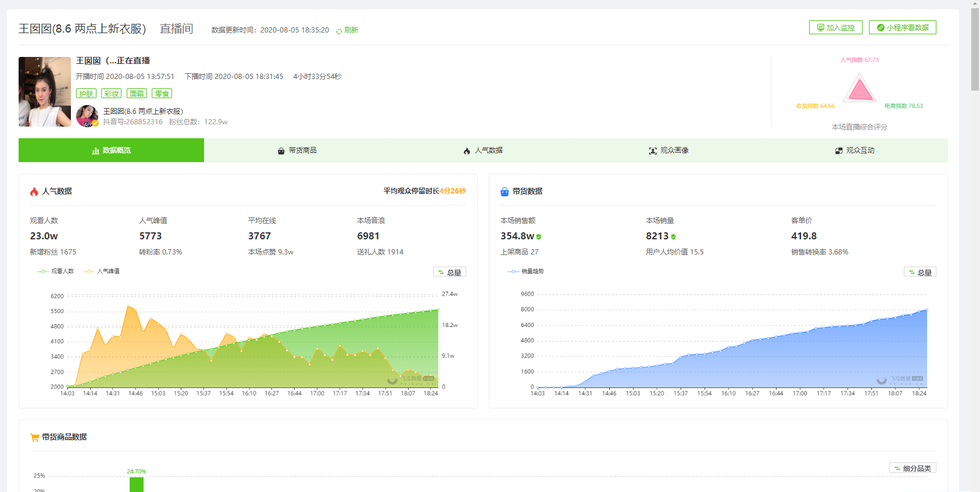Click the 加入监控 button
This screenshot has width=980, height=492.
point(835,27)
